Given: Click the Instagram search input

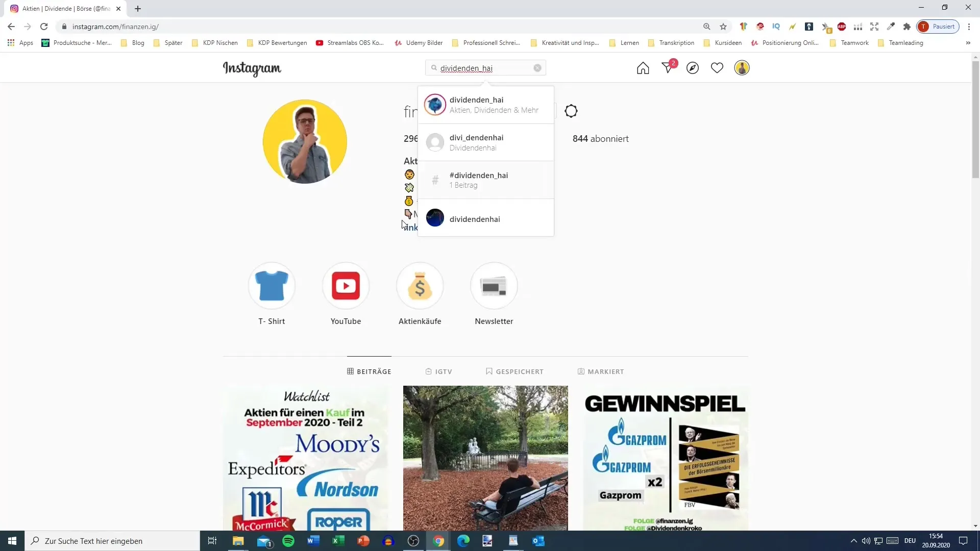Looking at the screenshot, I should [x=485, y=68].
